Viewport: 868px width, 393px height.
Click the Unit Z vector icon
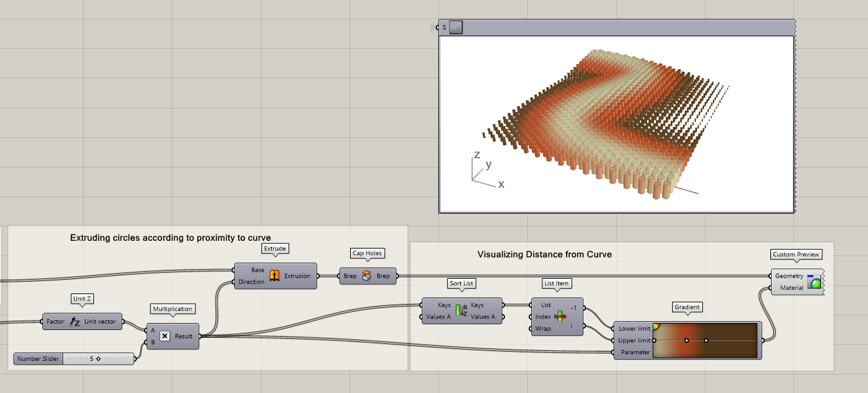(x=75, y=322)
